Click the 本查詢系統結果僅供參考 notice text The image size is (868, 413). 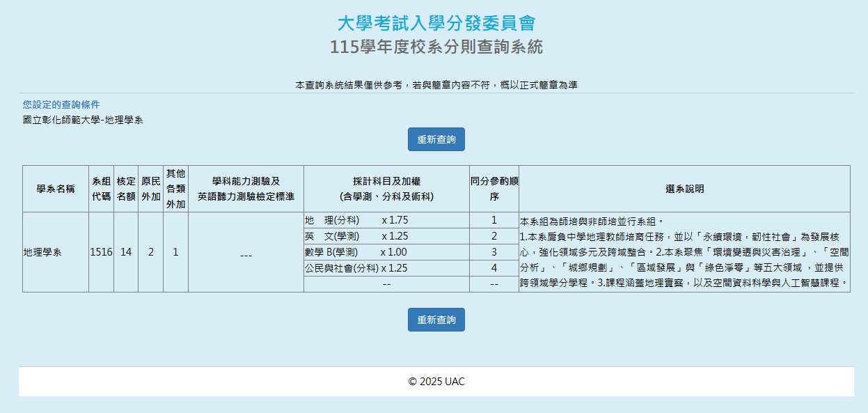tap(436, 85)
